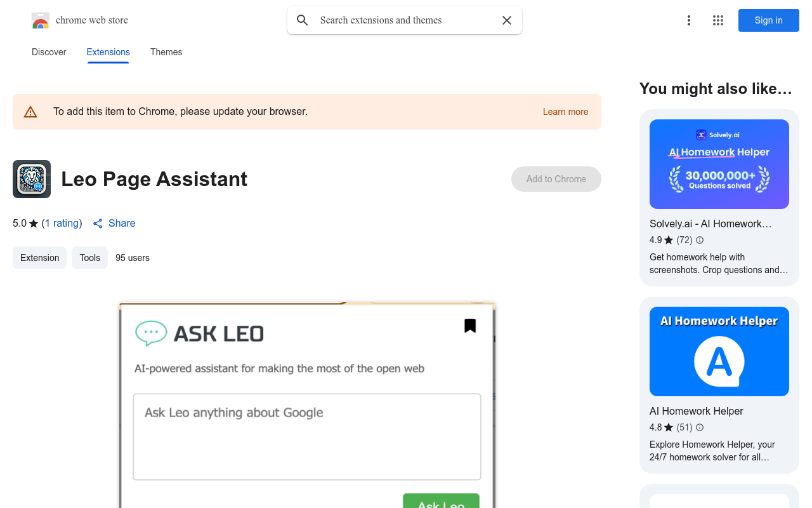Open the Learn more link in the banner
Screen dimensions: 812x508
565,112
